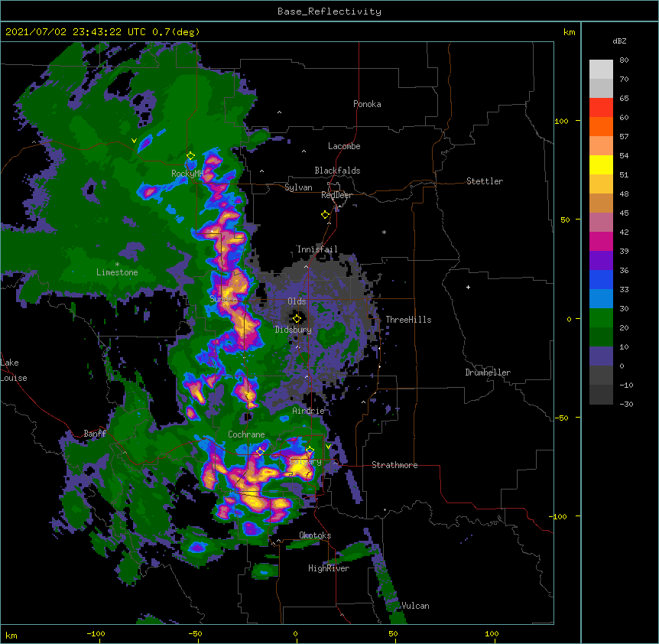This screenshot has width=659, height=644.
Task: Click the Didsbury city label
Action: tap(294, 330)
